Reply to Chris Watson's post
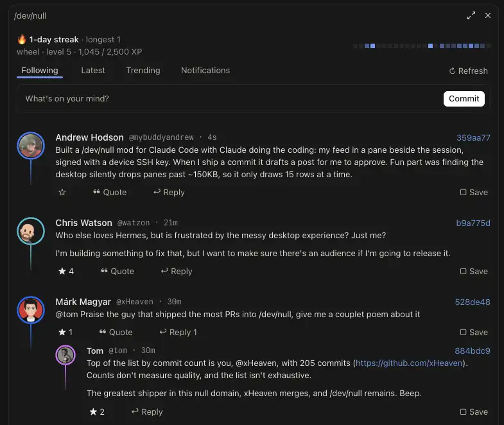 tap(177, 272)
